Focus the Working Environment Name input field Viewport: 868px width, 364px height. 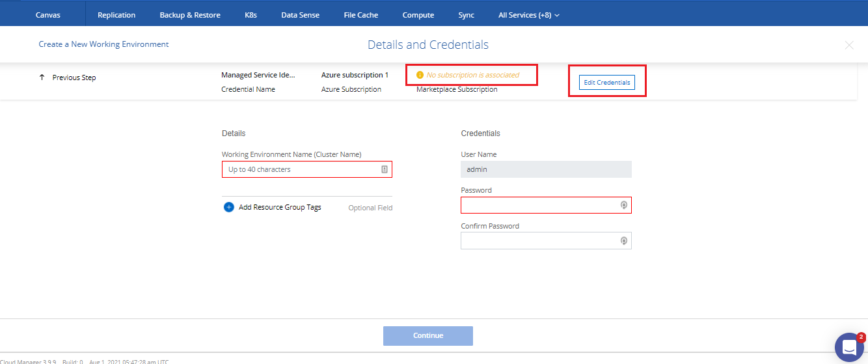pyautogui.click(x=299, y=169)
